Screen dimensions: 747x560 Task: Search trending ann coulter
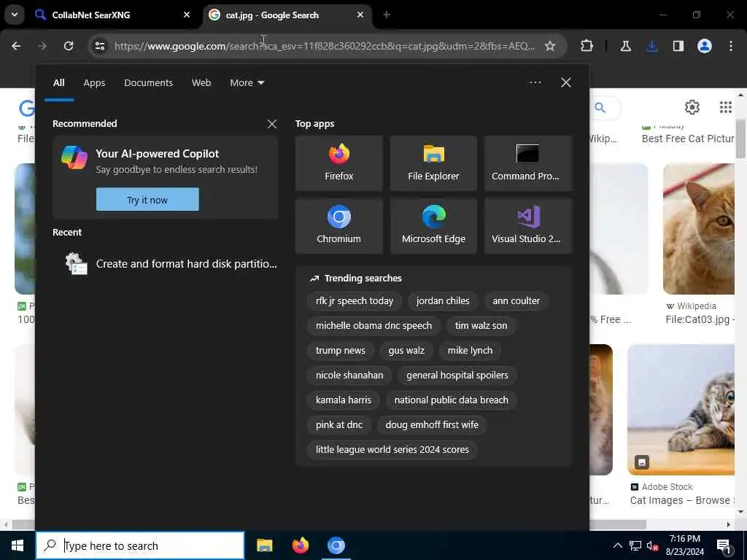point(516,301)
